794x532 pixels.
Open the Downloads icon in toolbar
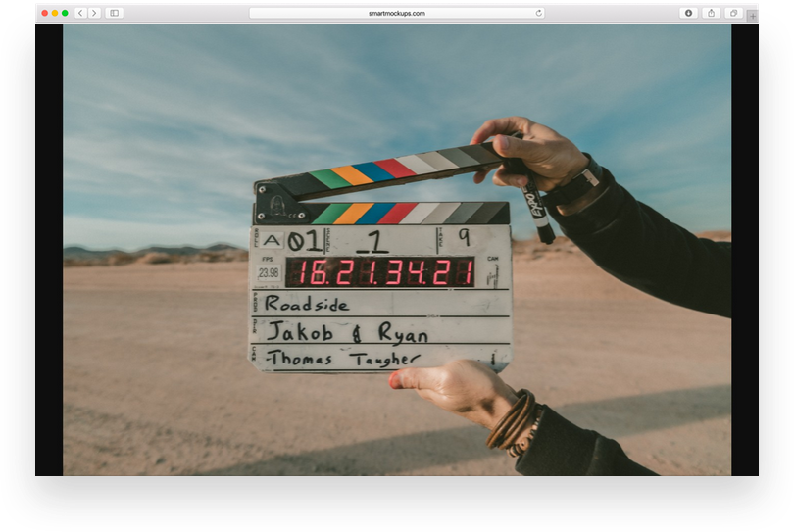pyautogui.click(x=688, y=13)
